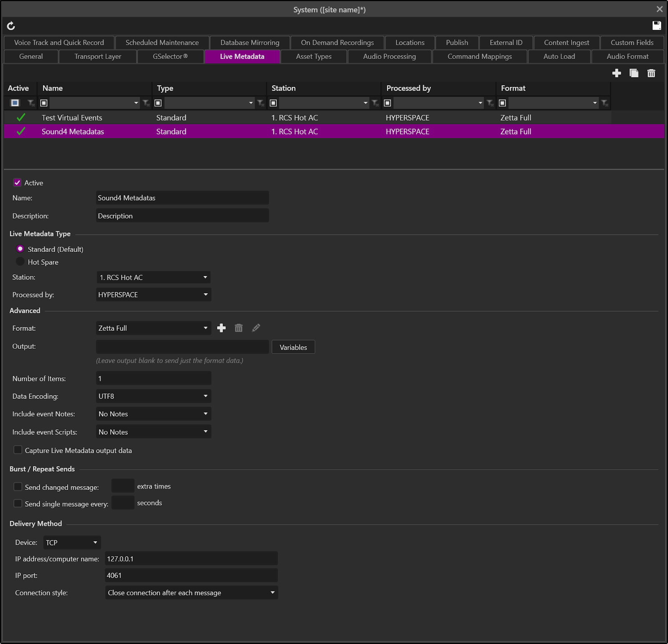Image resolution: width=668 pixels, height=644 pixels.
Task: Clear the Processed by column filter icon
Action: [x=490, y=103]
